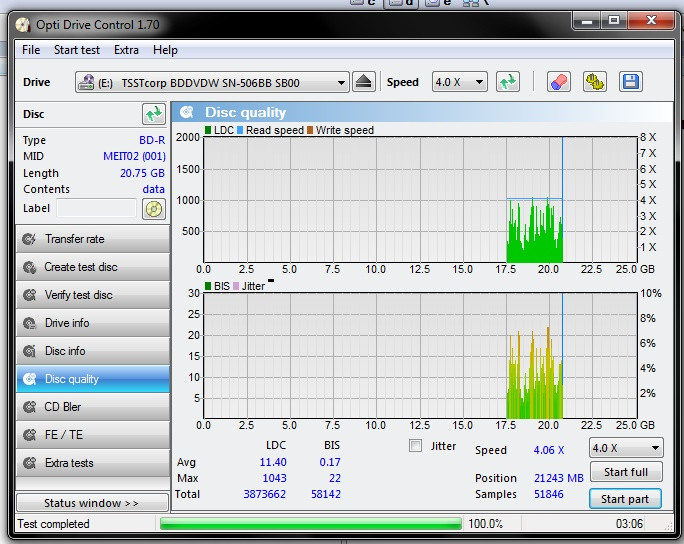Viewport: 684px width, 544px height.
Task: Click the blue Read speed legend swatch
Action: click(240, 130)
